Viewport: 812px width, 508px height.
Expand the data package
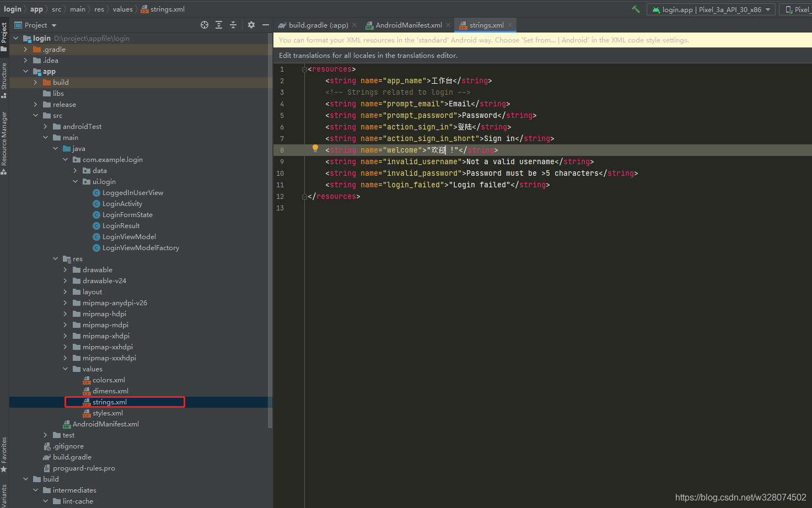75,171
